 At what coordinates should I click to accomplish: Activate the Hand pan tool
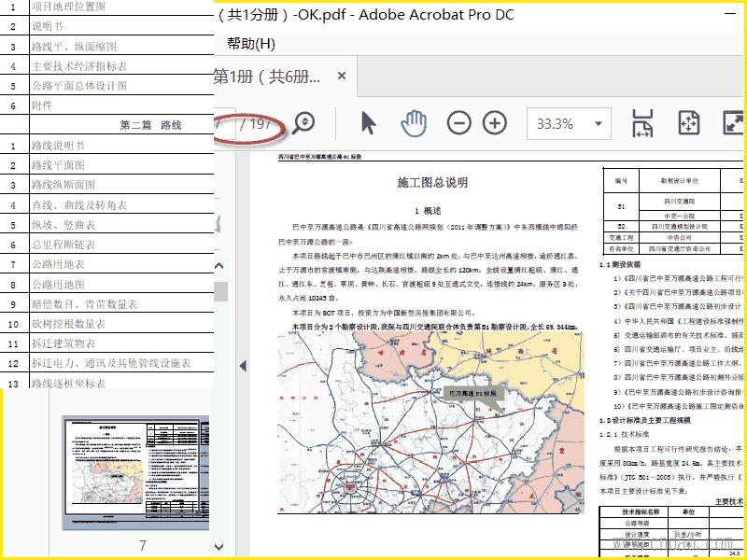[x=414, y=123]
